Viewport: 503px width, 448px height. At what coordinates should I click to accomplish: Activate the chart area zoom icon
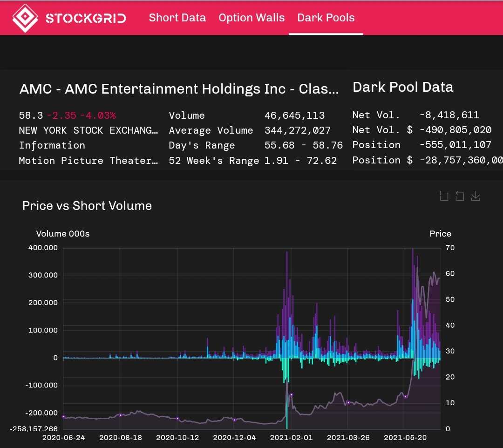tap(444, 196)
